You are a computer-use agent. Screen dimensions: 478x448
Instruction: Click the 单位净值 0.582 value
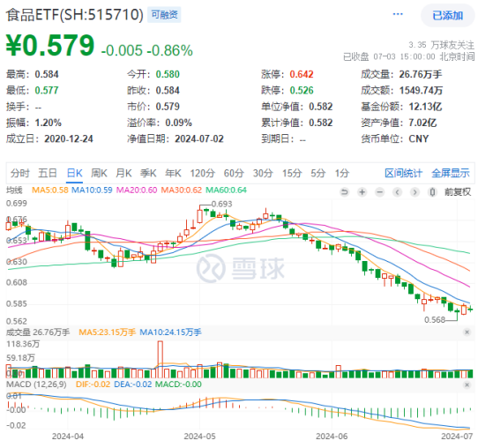click(321, 107)
